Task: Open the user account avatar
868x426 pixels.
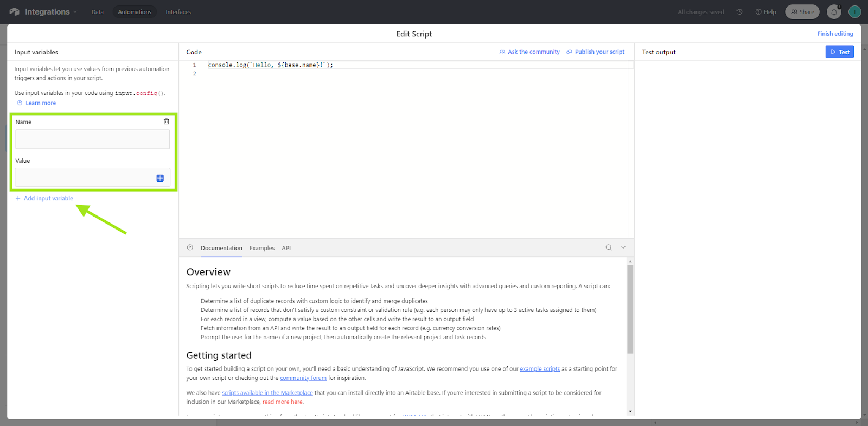Action: click(x=855, y=12)
